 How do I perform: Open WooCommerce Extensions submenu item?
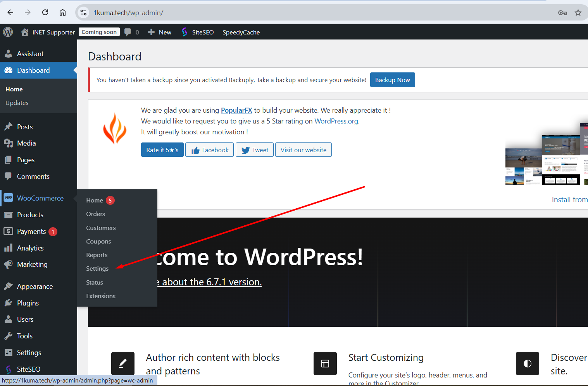[x=101, y=296]
